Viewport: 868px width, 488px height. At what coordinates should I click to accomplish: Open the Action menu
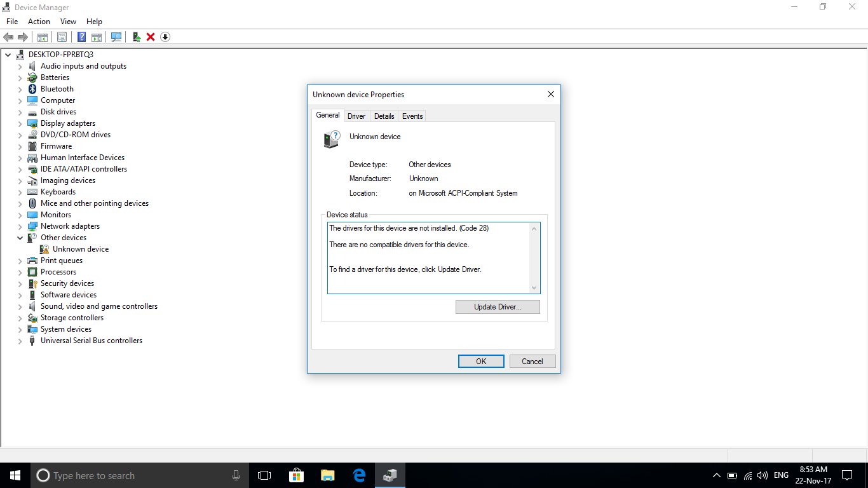[x=39, y=22]
